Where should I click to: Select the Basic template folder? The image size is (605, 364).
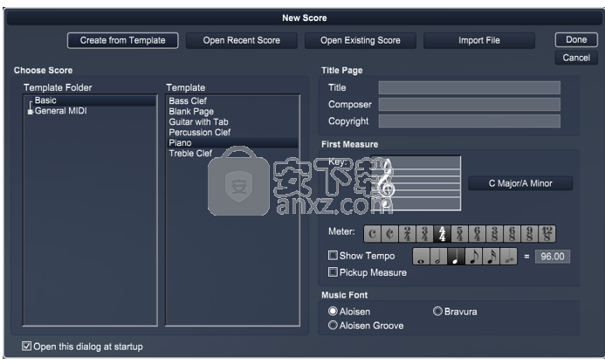coord(45,100)
